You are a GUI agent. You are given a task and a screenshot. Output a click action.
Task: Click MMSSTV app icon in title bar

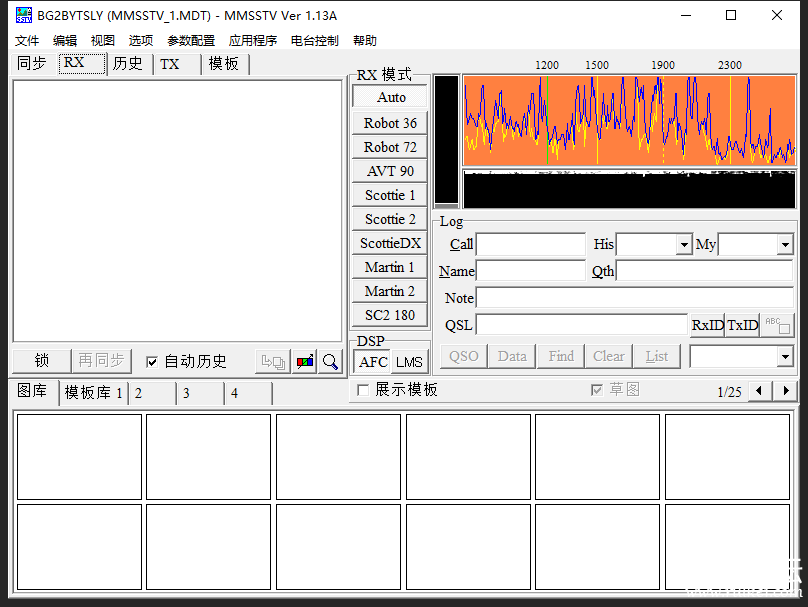point(24,15)
